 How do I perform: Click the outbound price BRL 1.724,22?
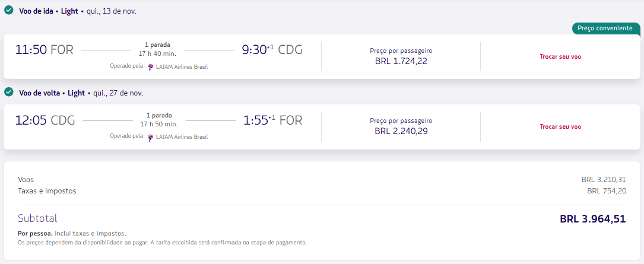pos(401,62)
